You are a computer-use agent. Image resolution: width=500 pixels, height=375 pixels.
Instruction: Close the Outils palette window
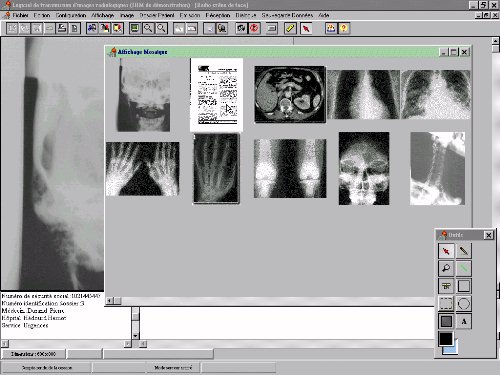pyautogui.click(x=488, y=235)
